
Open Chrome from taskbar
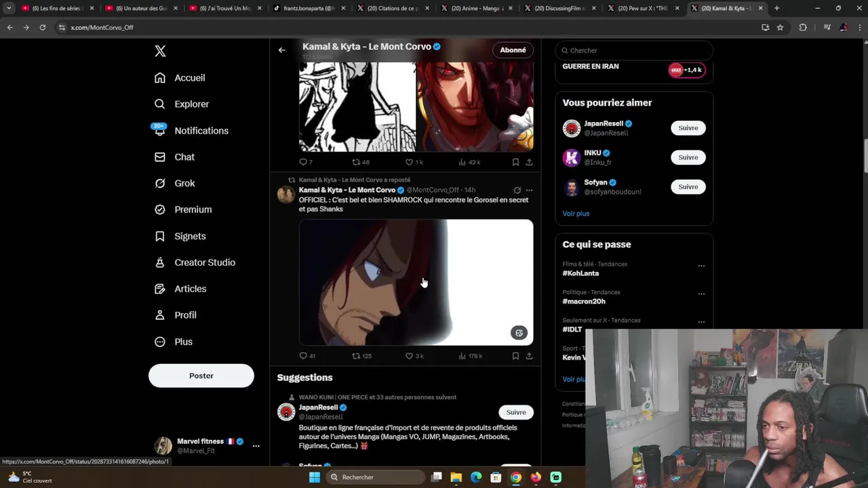[516, 477]
